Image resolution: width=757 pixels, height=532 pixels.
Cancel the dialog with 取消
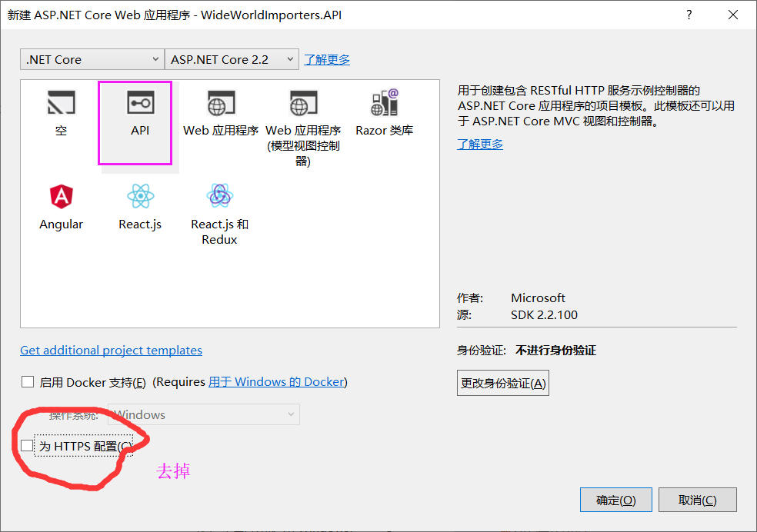698,500
